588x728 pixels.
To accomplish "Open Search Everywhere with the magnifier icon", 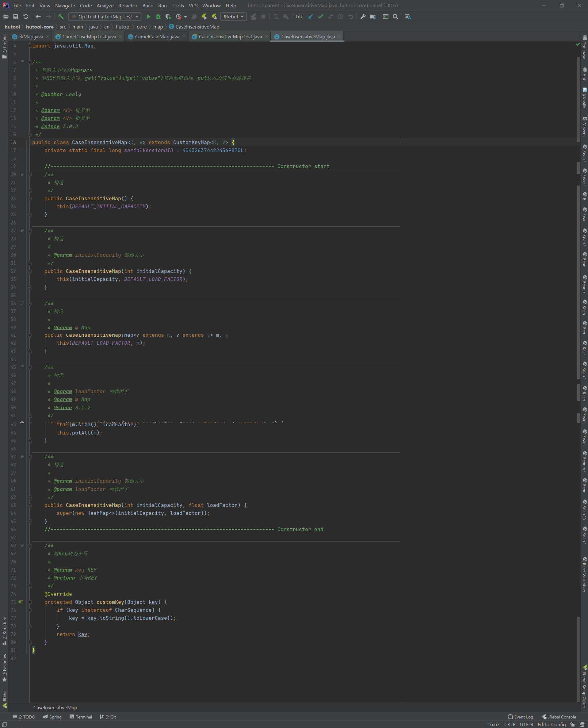I will pyautogui.click(x=395, y=17).
